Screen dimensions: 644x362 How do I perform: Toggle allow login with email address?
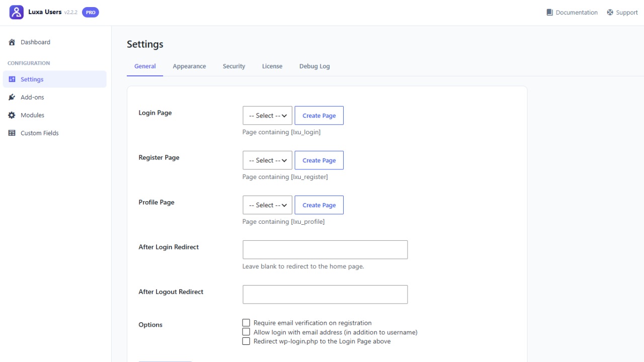click(246, 332)
